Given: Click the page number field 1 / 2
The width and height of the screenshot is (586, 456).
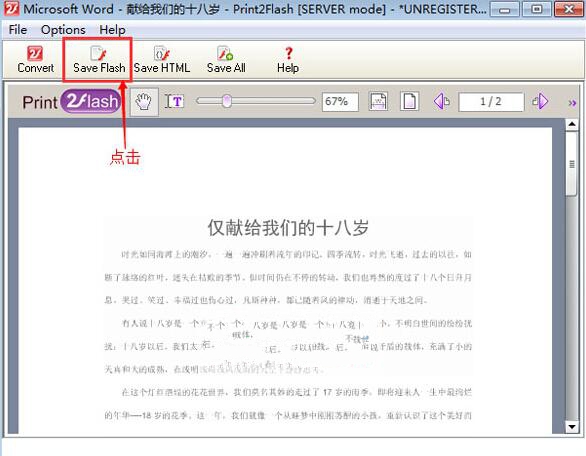Looking at the screenshot, I should [x=491, y=101].
